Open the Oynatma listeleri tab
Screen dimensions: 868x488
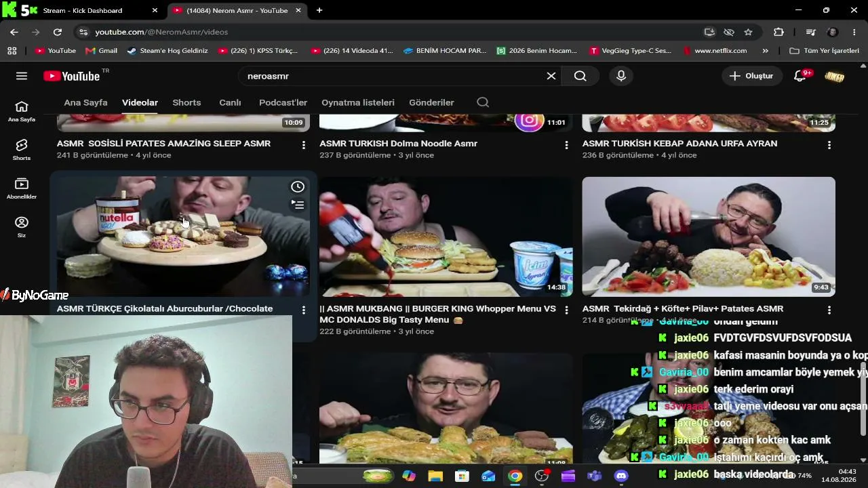click(x=358, y=102)
